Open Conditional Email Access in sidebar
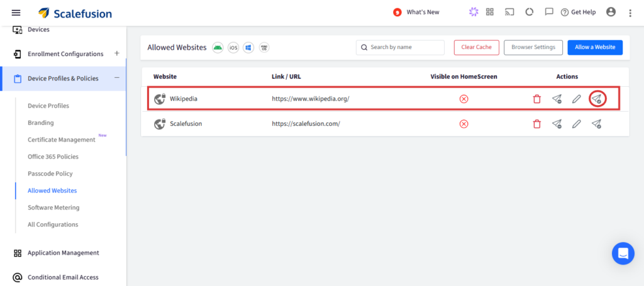The image size is (644, 286). pos(64,277)
